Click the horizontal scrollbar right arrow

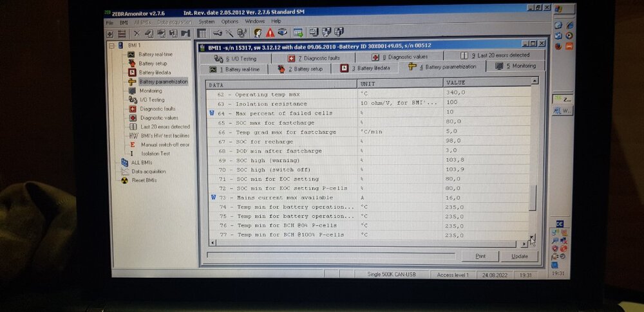524,244
